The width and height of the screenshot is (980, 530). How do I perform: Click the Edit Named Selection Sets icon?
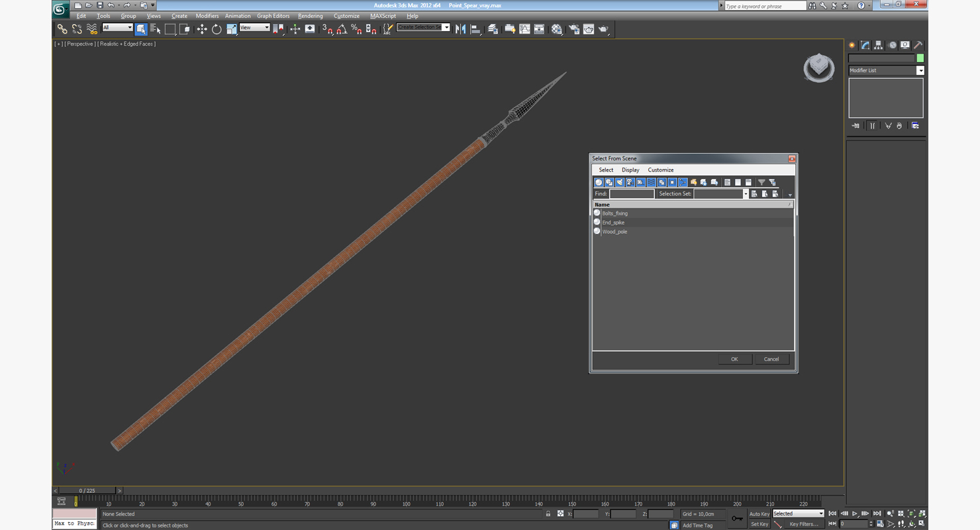tap(387, 28)
